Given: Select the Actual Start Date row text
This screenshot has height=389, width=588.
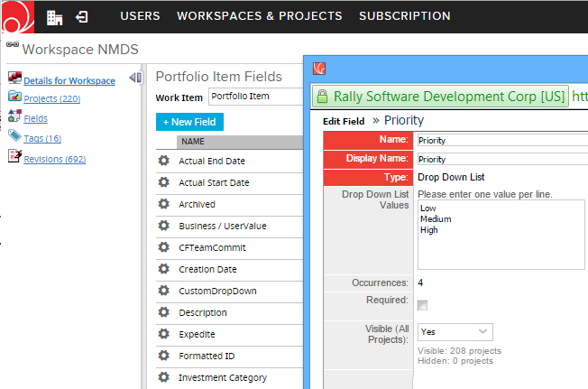Looking at the screenshot, I should click(214, 182).
